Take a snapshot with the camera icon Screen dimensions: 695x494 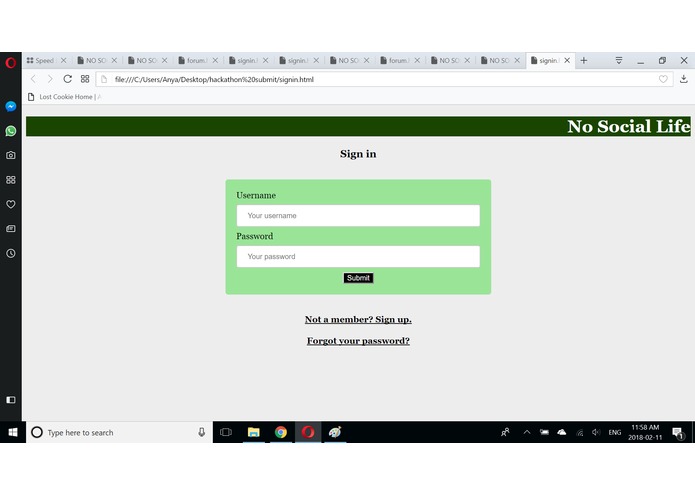click(11, 155)
